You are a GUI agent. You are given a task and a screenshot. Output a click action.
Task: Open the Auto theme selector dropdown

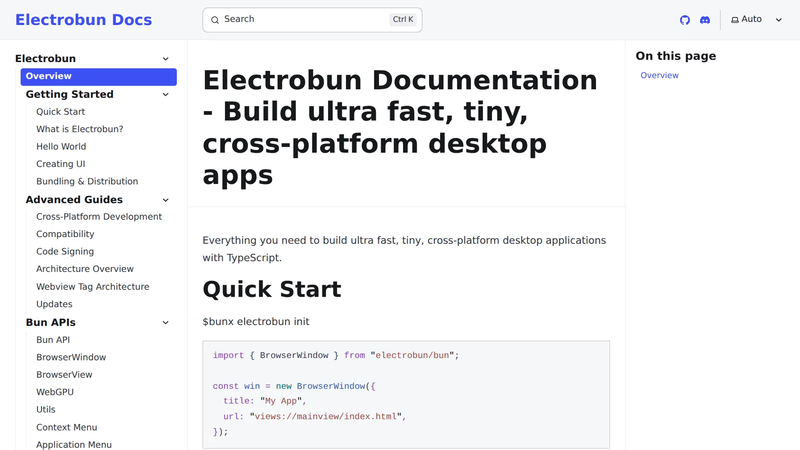point(757,19)
